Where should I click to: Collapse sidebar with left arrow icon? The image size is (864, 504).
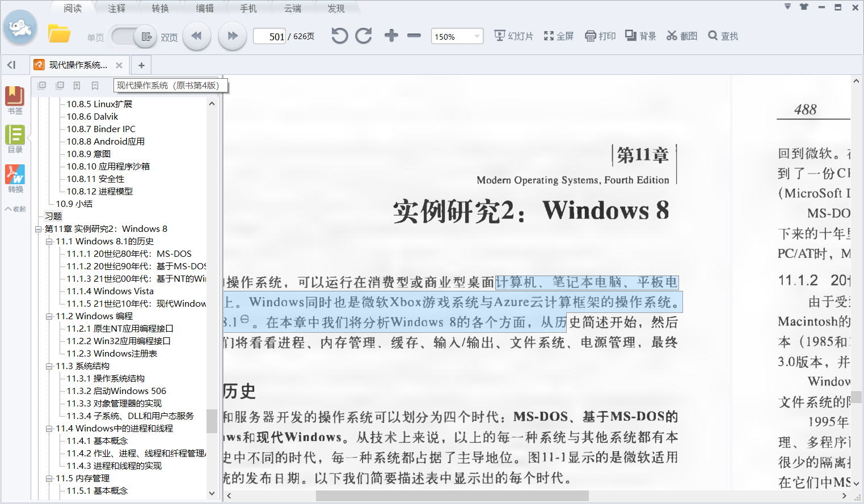[x=11, y=65]
